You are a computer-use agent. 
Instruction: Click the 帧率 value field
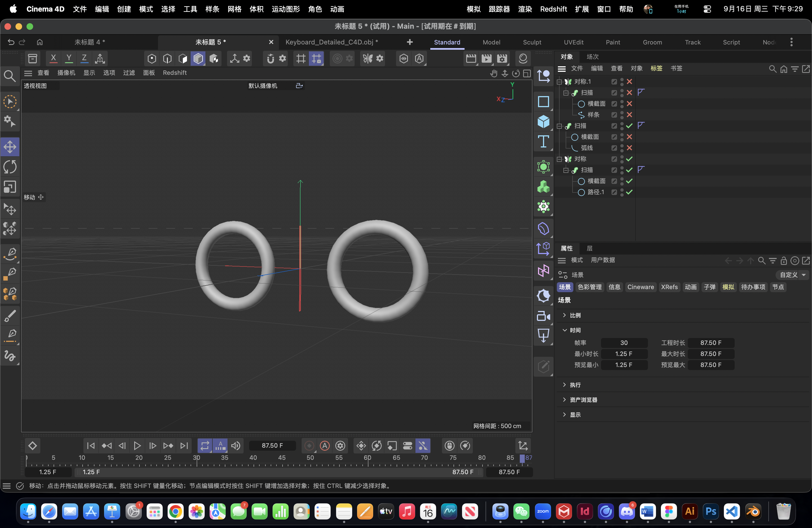pos(624,343)
